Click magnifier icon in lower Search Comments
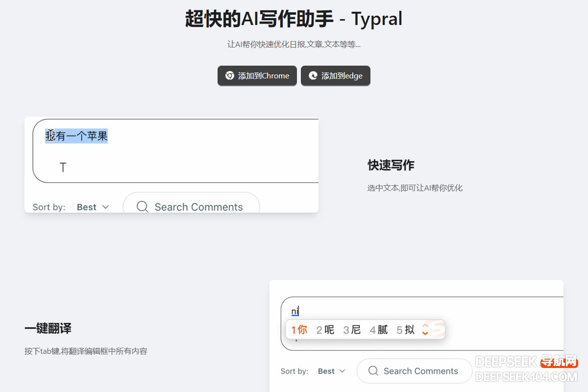 (x=373, y=371)
